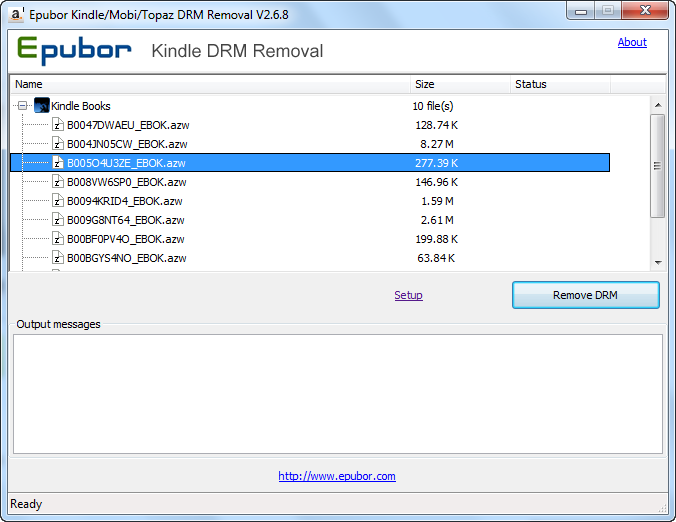Click the B004JN05CW_EBOK.azw file icon
The height and width of the screenshot is (522, 676).
click(x=58, y=144)
